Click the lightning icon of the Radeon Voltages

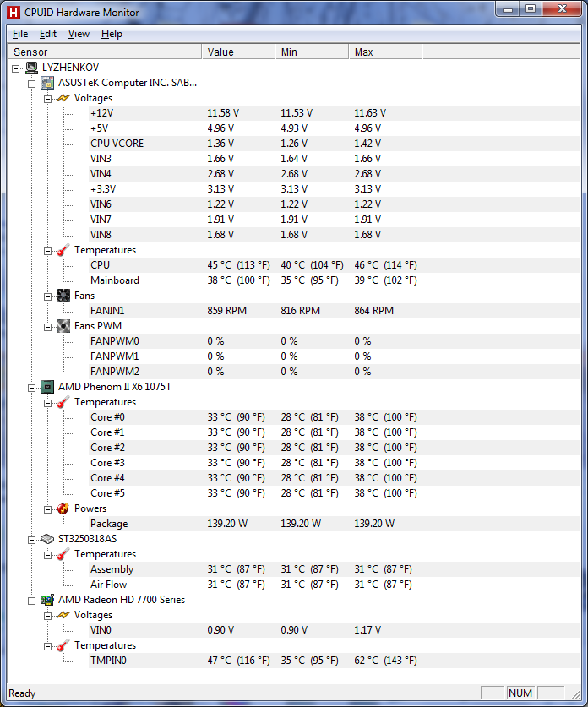pos(63,615)
